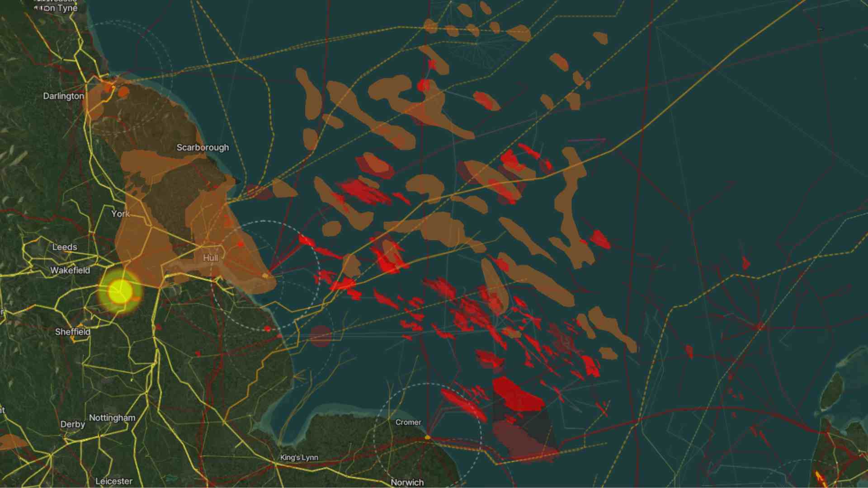The width and height of the screenshot is (868, 488).
Task: Click the yellow dot marker below Cromer label
Action: pos(428,437)
